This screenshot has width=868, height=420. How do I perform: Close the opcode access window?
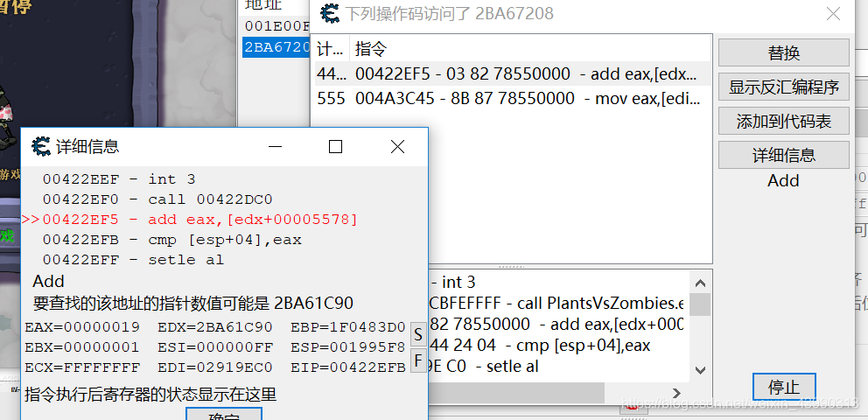[833, 14]
